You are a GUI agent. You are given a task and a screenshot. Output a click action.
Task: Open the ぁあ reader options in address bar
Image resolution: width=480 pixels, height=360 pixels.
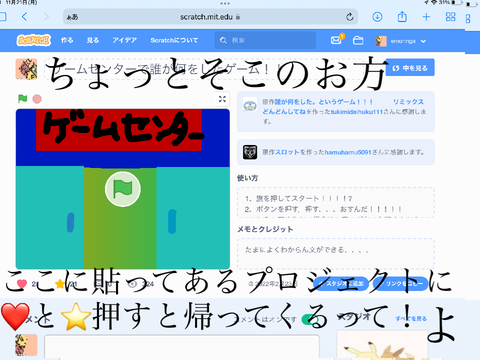point(72,17)
